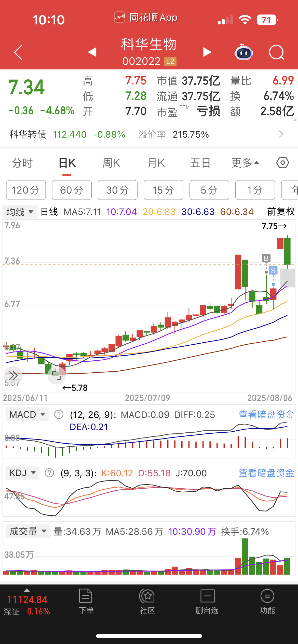The width and height of the screenshot is (298, 644).
Task: Select 120分 period button
Action: [26, 190]
